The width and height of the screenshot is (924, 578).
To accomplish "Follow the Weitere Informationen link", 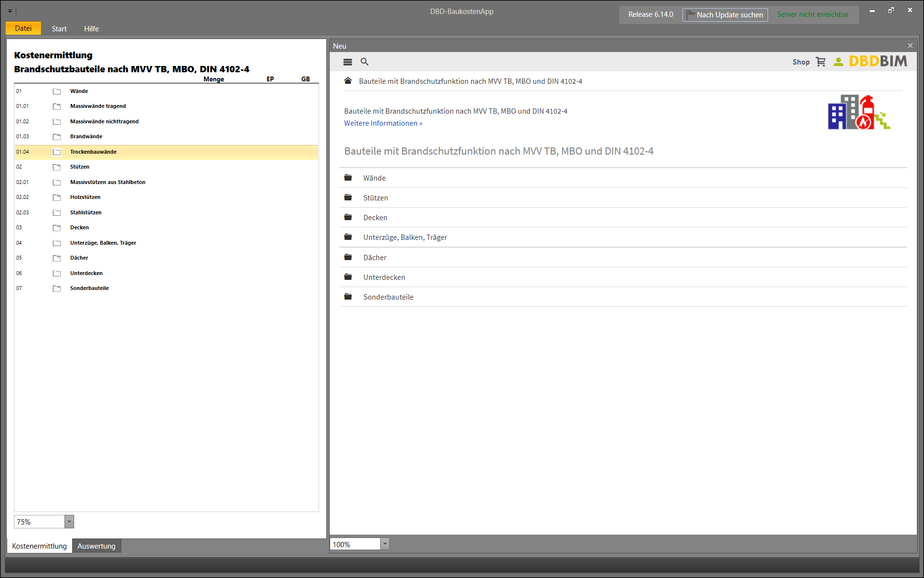I will (383, 123).
